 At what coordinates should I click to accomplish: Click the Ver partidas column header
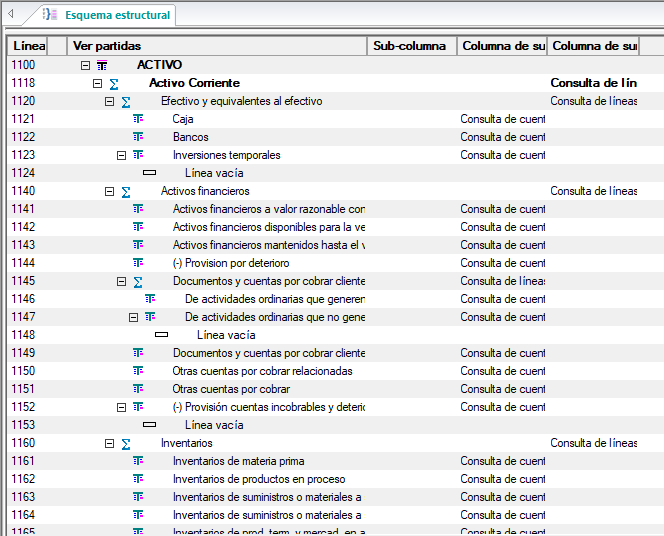[x=217, y=46]
